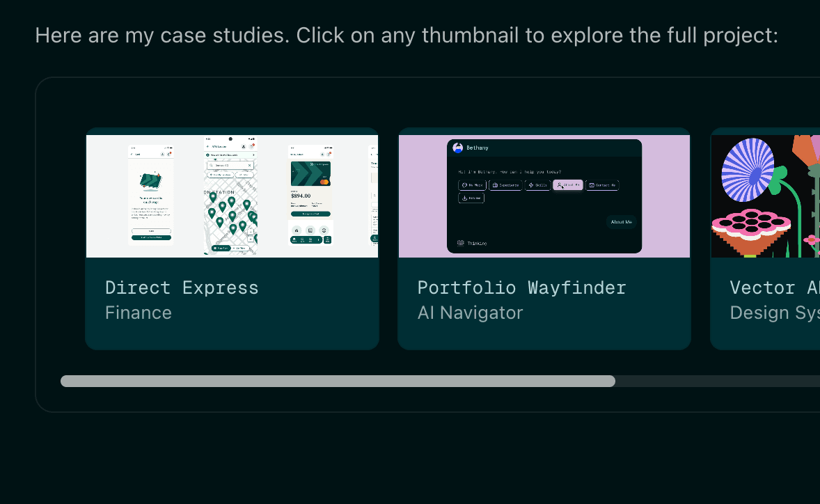This screenshot has height=504, width=820.
Task: Click the Design Sys subtitle text
Action: [x=775, y=313]
